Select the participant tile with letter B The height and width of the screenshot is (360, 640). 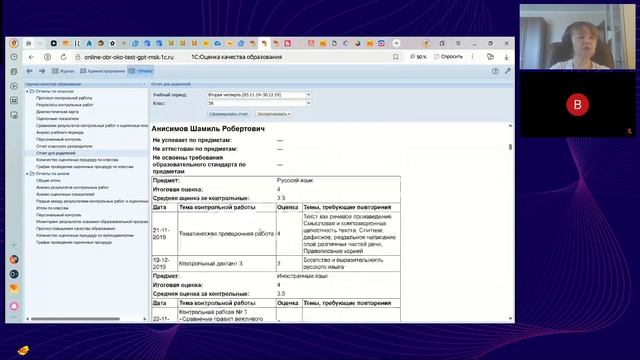577,104
